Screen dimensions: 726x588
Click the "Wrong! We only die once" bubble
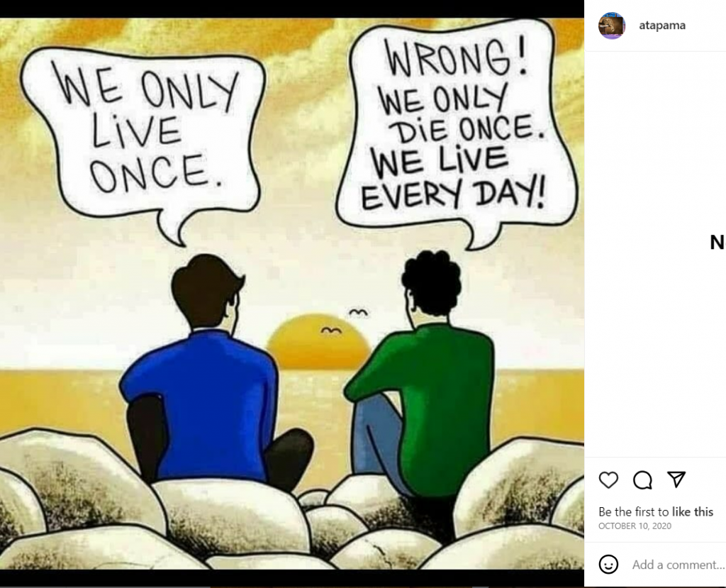(x=456, y=130)
